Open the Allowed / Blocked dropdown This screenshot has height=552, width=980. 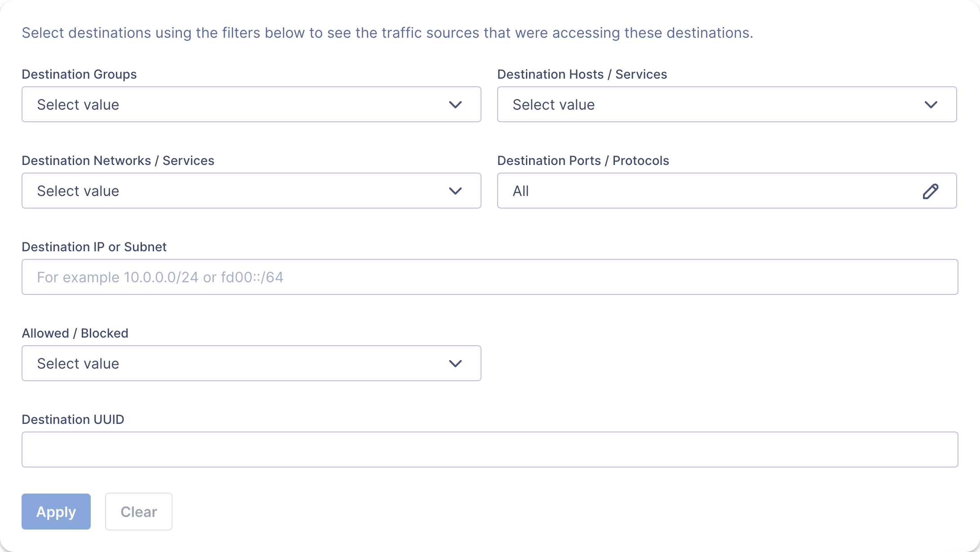[x=251, y=363]
